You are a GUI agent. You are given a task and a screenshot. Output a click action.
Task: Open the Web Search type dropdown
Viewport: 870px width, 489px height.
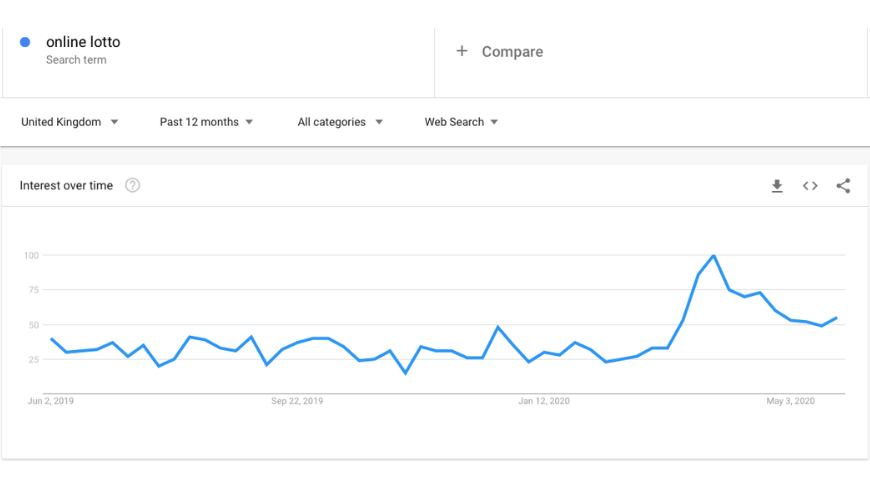[x=461, y=122]
